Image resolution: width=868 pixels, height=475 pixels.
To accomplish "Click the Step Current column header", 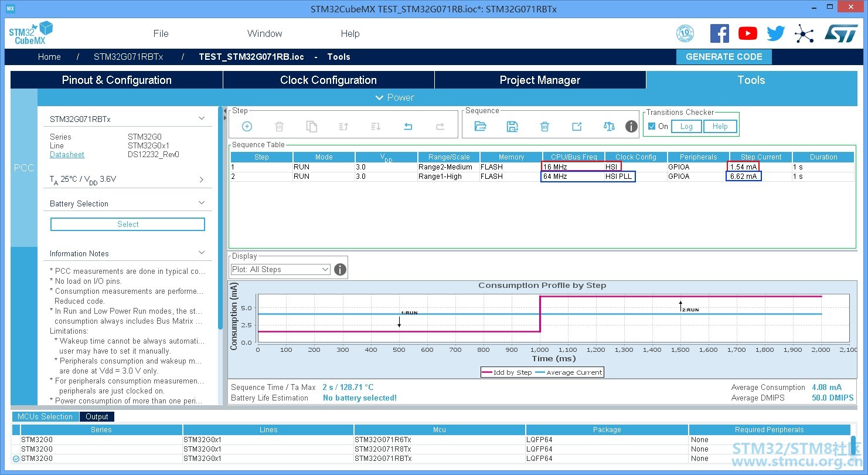I will [761, 157].
